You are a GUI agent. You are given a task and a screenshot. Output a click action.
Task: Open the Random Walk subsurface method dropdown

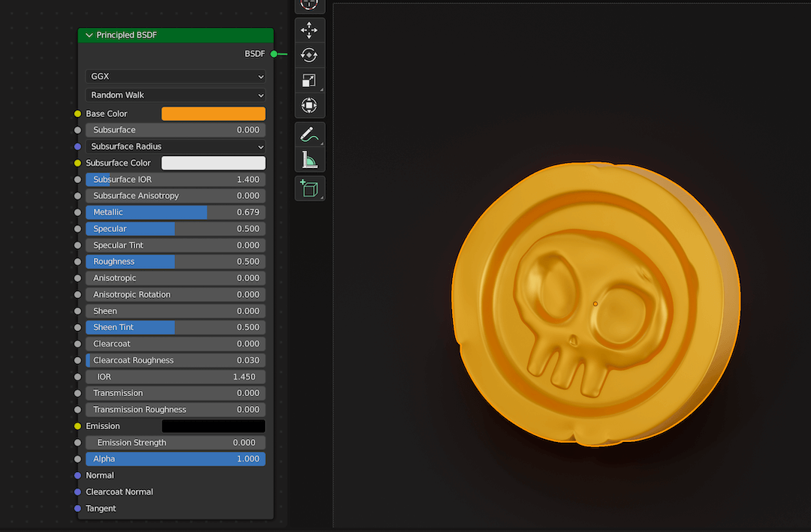pos(175,95)
